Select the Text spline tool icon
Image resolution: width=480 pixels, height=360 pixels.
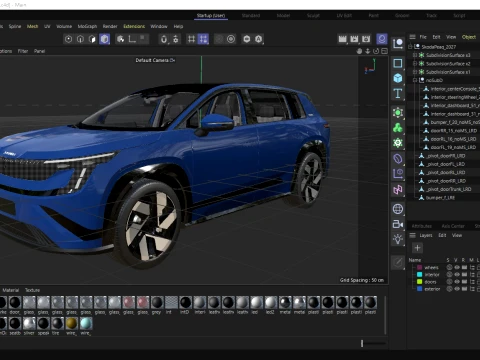(398, 94)
